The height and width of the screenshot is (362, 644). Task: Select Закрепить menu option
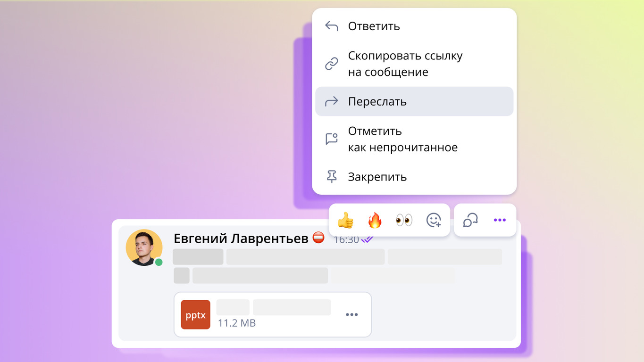pos(414,177)
